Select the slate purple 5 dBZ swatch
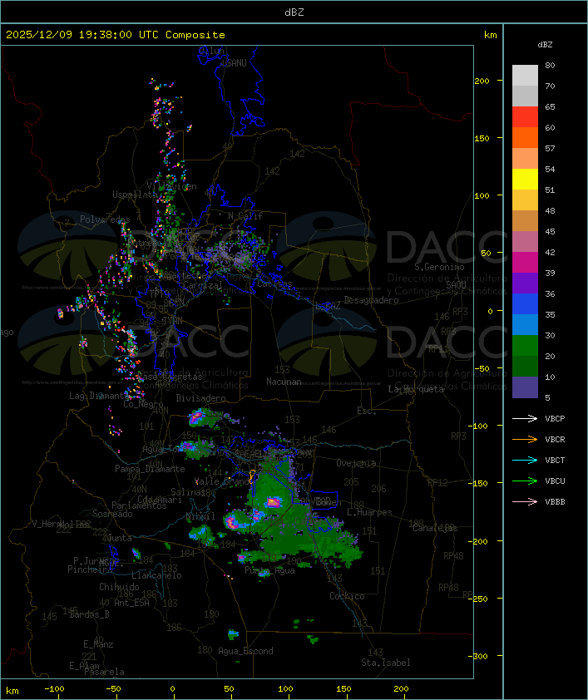The height and width of the screenshot is (700, 588). [x=525, y=387]
